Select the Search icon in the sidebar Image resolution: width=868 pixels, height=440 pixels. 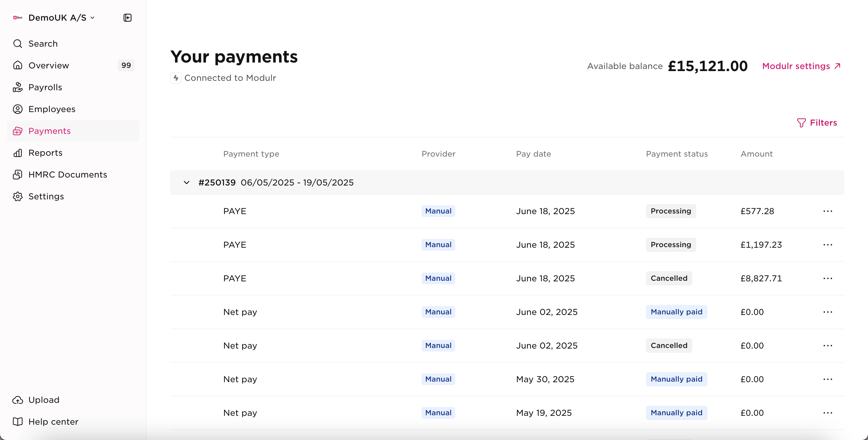coord(17,43)
